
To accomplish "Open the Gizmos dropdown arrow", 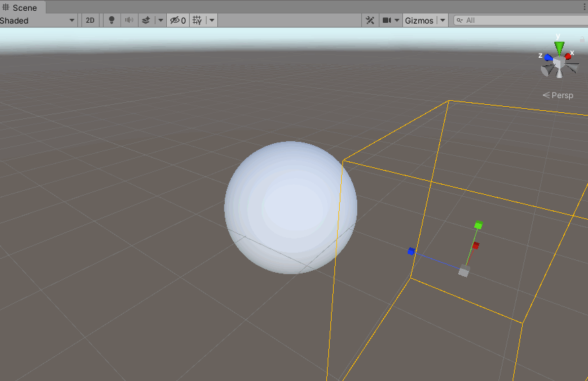I will click(443, 21).
